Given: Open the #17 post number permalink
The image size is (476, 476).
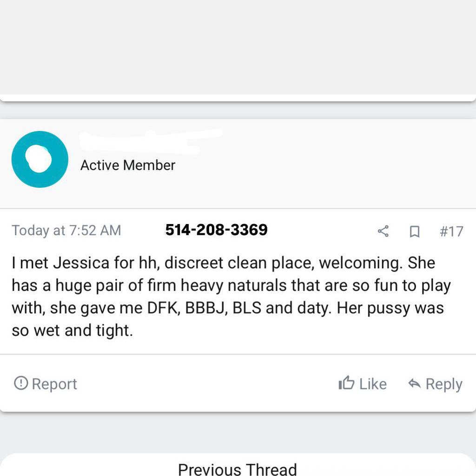Looking at the screenshot, I should [451, 231].
